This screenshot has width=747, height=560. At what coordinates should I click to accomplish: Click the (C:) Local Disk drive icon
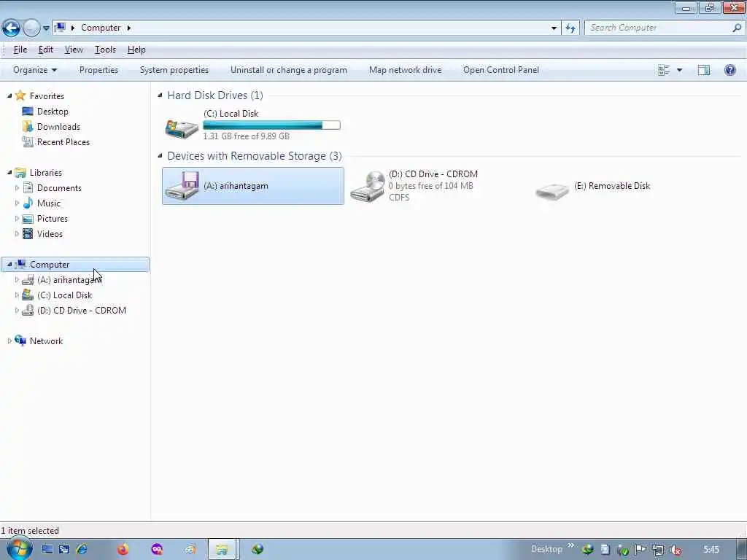[182, 128]
